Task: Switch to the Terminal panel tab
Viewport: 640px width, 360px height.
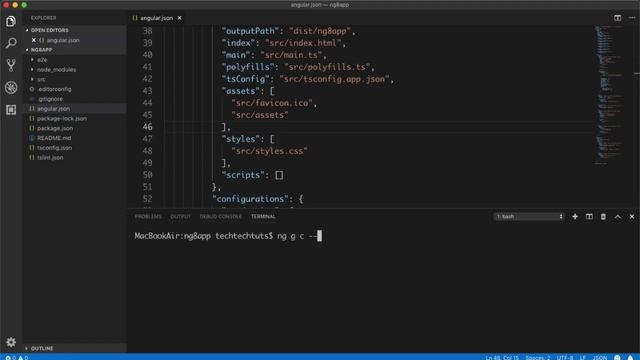Action: click(x=263, y=217)
